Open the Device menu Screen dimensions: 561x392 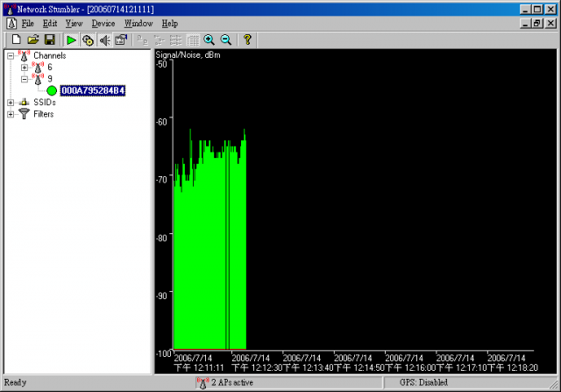tap(103, 24)
